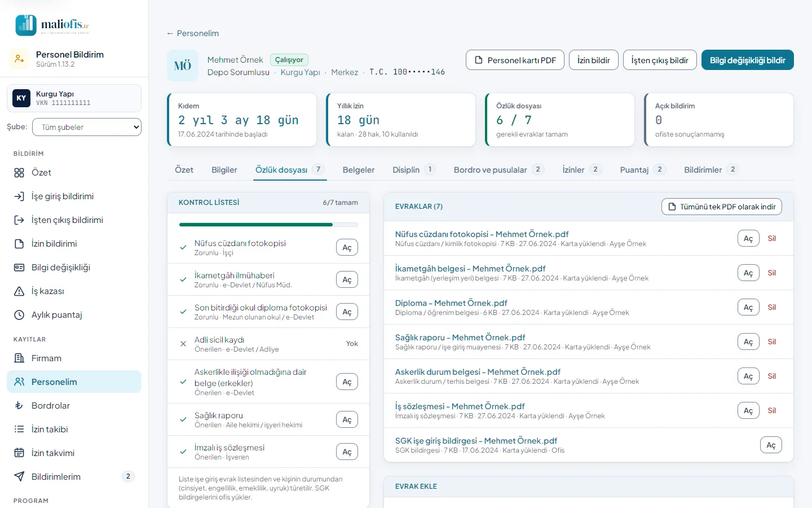
Task: Click the Bordrolar lira icon
Action: (19, 406)
